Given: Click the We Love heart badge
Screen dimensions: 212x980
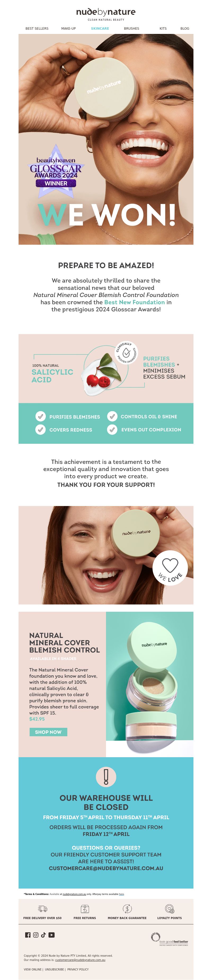Looking at the screenshot, I should 170,567.
